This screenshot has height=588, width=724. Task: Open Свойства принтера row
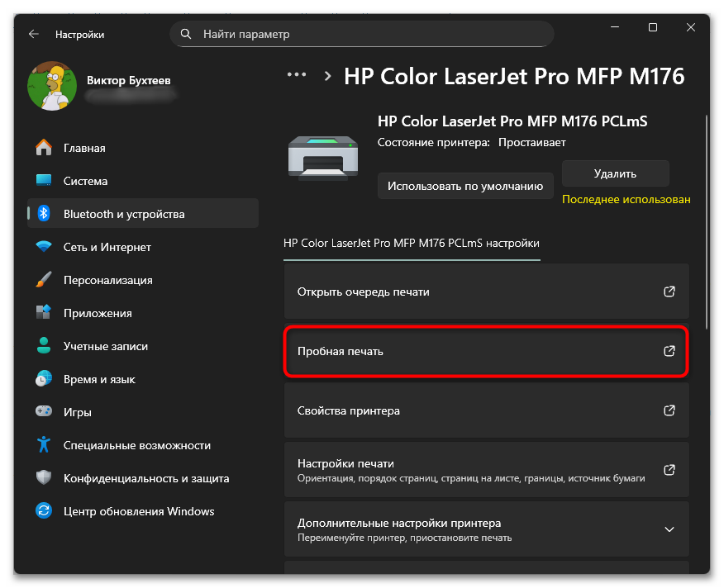[486, 410]
